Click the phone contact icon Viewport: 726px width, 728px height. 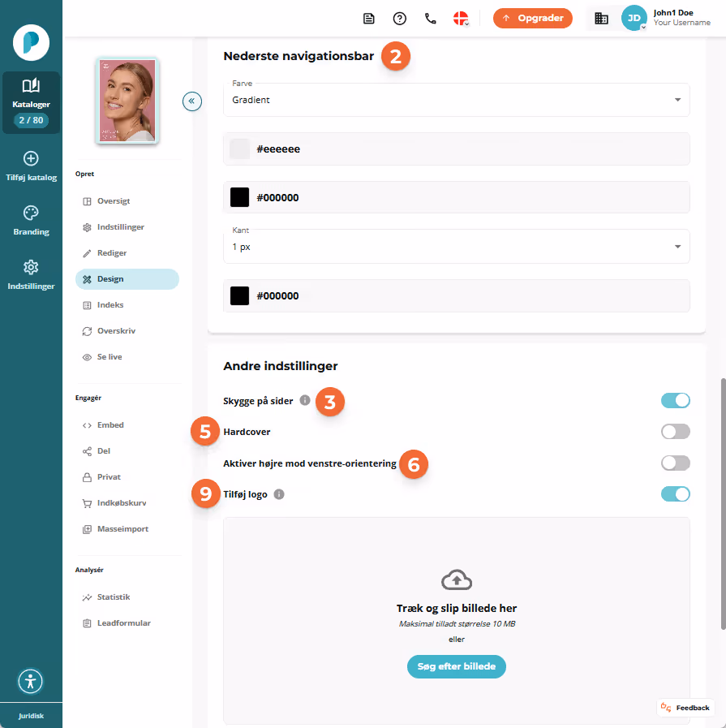tap(431, 19)
